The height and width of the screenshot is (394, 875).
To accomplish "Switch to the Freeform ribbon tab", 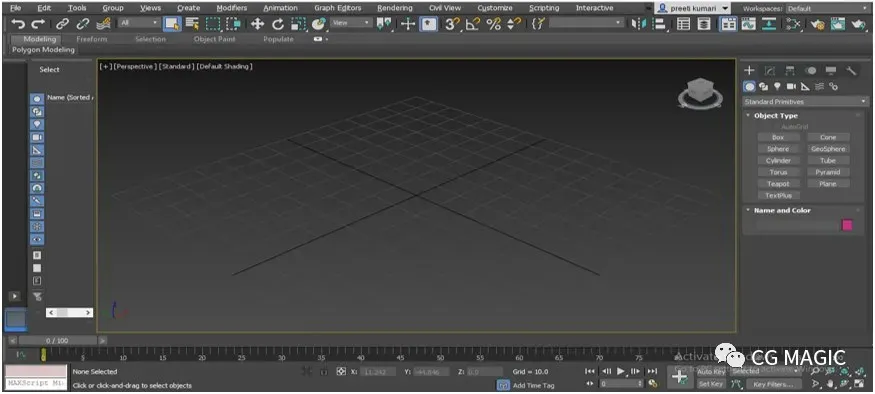I will click(x=92, y=39).
